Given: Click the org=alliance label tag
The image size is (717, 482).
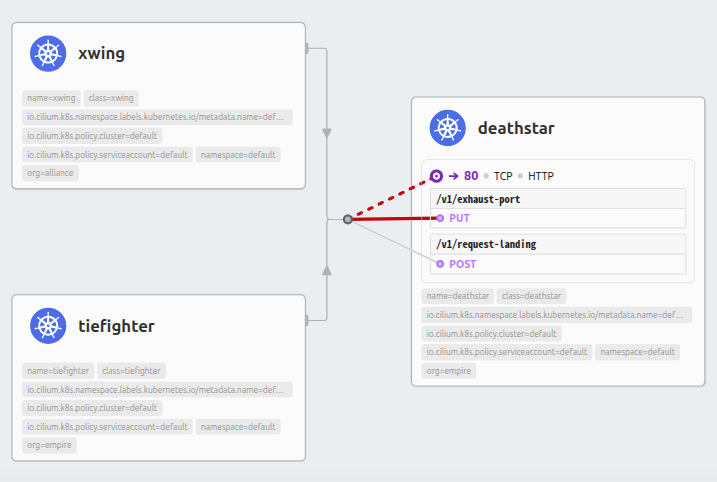Looking at the screenshot, I should point(50,173).
